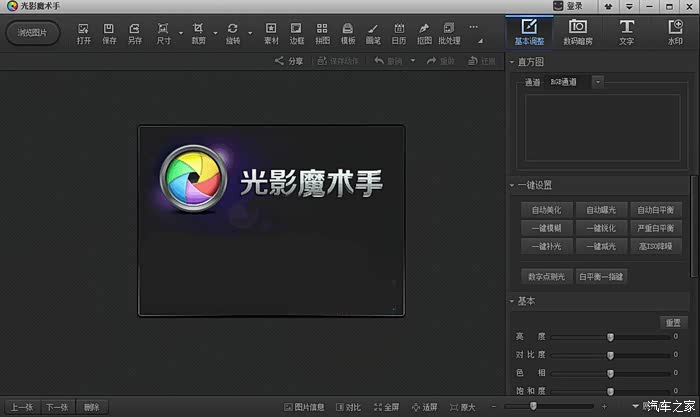Screen dimensions: 700x417
Task: Select the 裁剪 (Crop) tool icon
Action: [x=199, y=32]
